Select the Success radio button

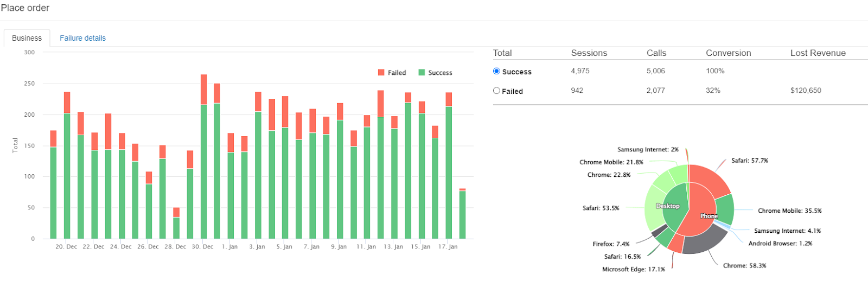496,71
